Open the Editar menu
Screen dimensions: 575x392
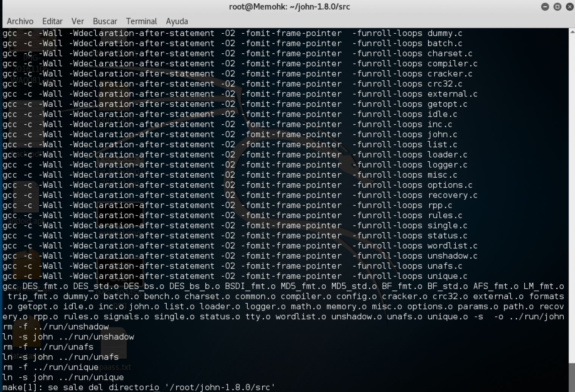point(52,21)
